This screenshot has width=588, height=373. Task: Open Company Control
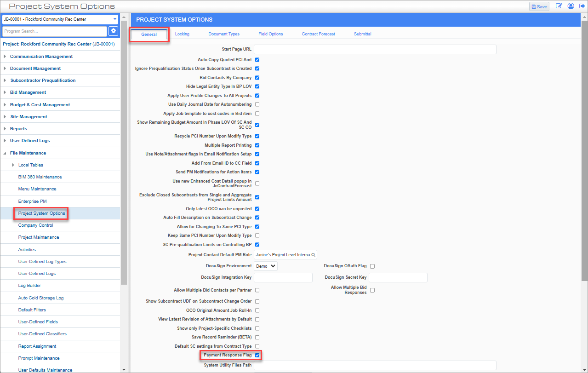coord(36,225)
